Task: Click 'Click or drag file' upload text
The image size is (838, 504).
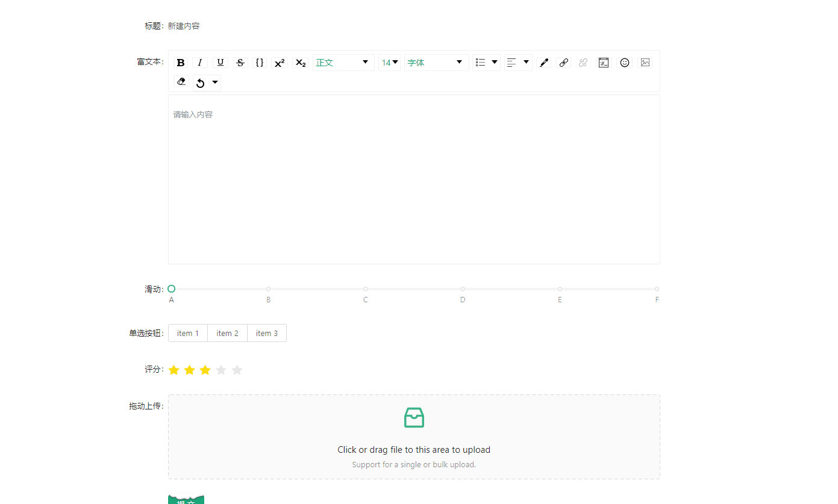Action: pos(414,450)
